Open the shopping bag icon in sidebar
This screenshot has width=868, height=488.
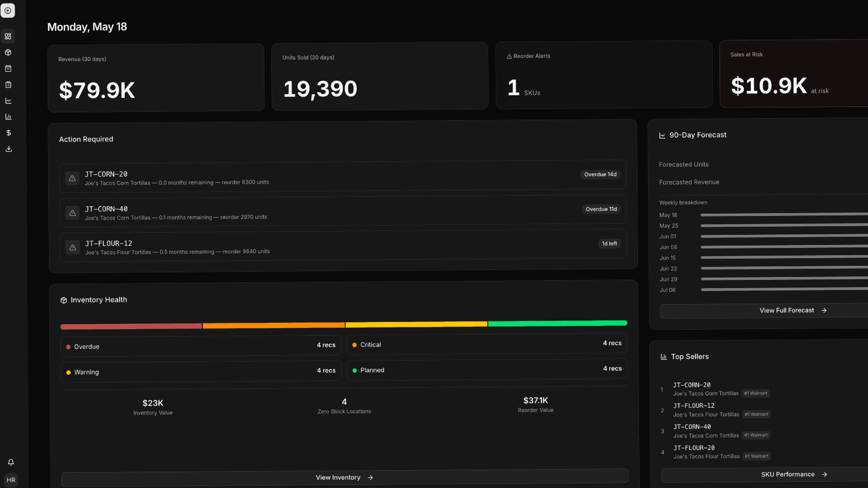[x=8, y=69]
